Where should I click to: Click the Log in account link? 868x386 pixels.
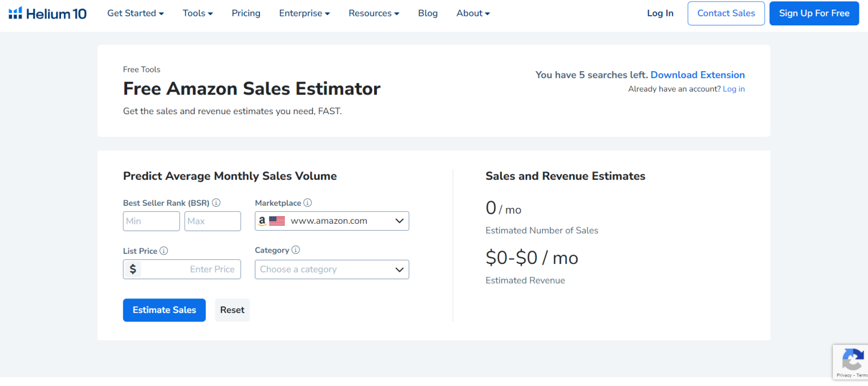[x=733, y=89]
